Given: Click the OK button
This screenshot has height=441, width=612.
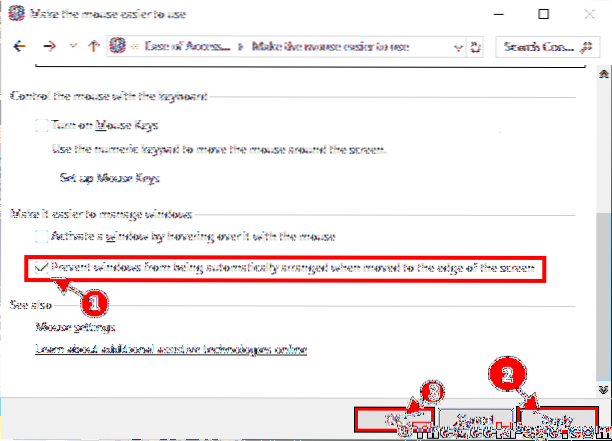Looking at the screenshot, I should [x=394, y=420].
